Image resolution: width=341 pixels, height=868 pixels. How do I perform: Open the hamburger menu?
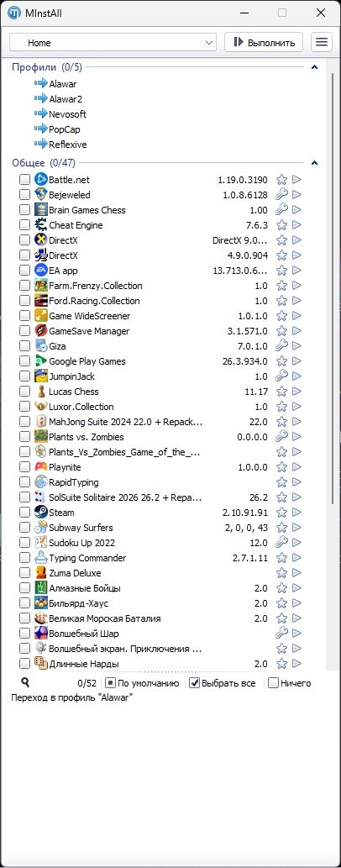[x=321, y=42]
